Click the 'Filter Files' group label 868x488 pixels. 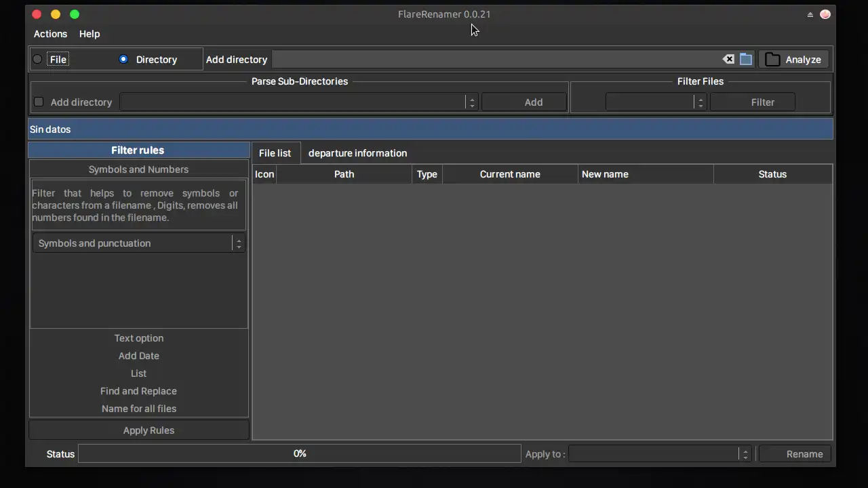tap(701, 81)
